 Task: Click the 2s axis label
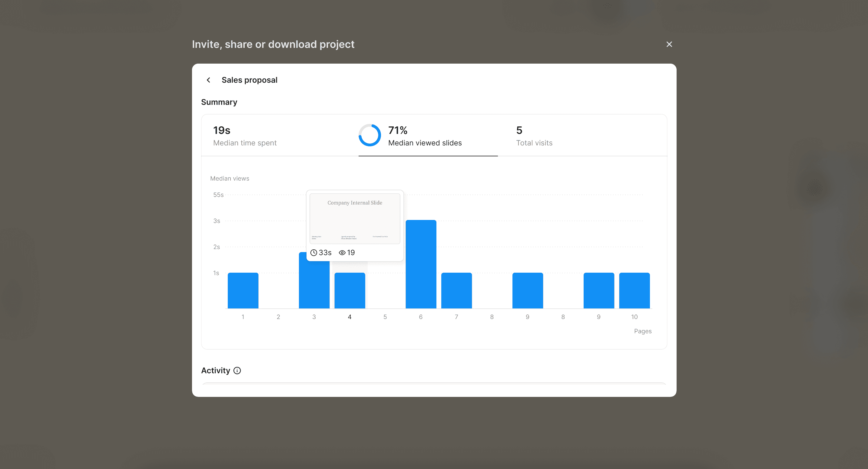[x=217, y=247]
